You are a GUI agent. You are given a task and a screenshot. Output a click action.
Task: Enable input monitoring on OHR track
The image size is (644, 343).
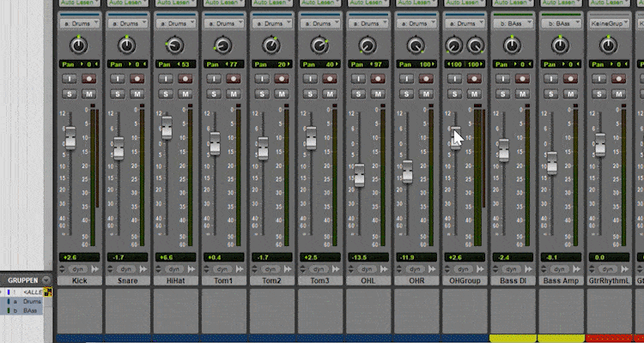click(406, 79)
